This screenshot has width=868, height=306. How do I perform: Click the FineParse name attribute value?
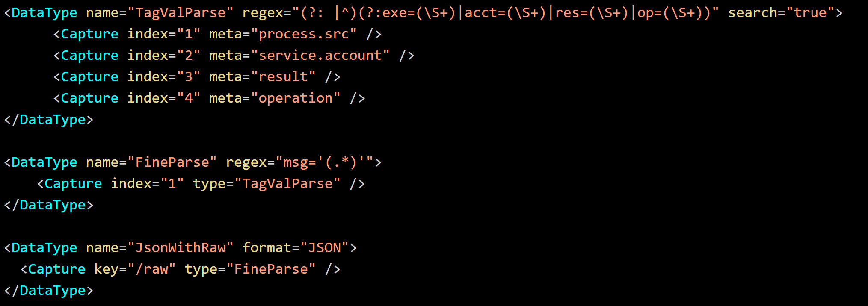(x=172, y=162)
